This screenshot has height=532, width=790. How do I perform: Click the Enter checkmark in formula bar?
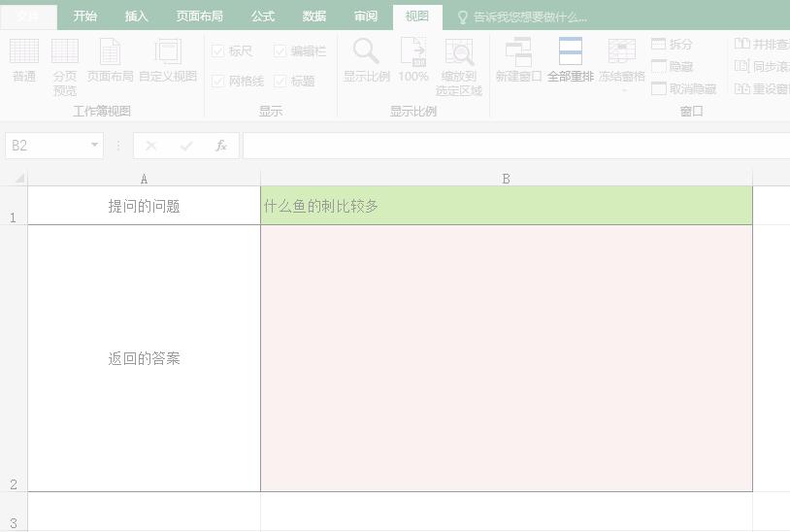click(x=186, y=146)
